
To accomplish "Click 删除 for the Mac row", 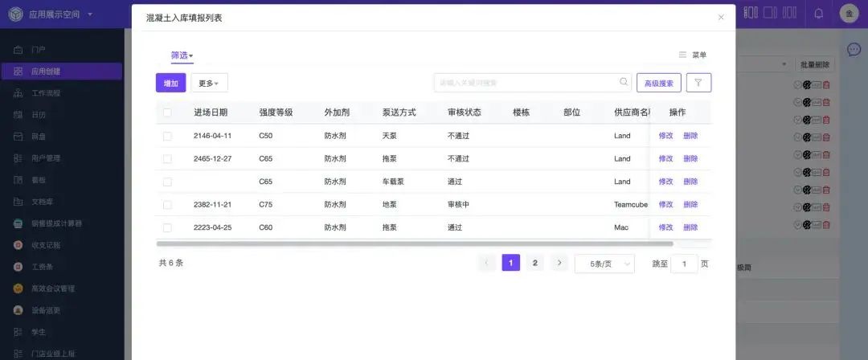I will 690,227.
